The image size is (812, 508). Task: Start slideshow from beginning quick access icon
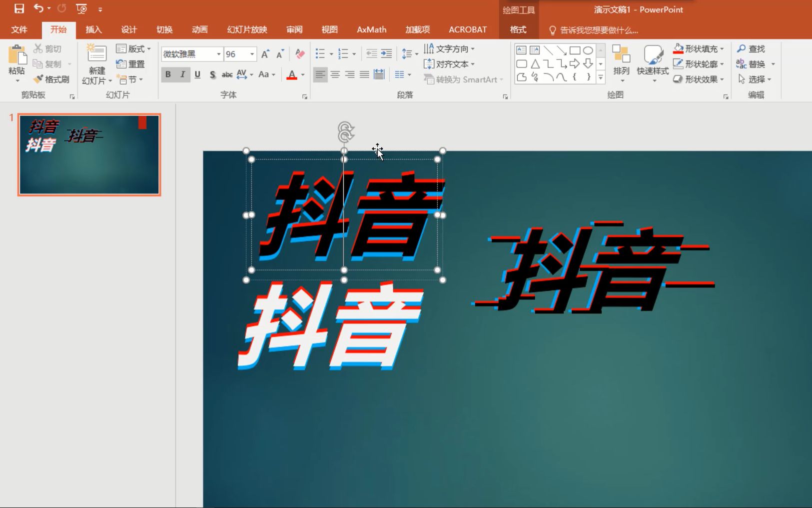pos(81,8)
